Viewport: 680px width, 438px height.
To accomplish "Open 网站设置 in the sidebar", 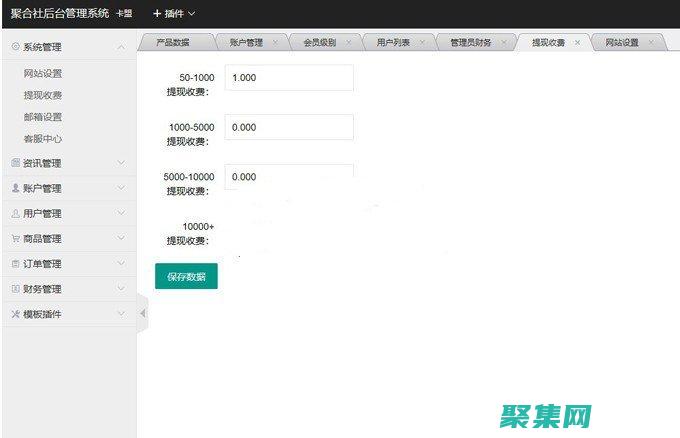I will pos(42,73).
